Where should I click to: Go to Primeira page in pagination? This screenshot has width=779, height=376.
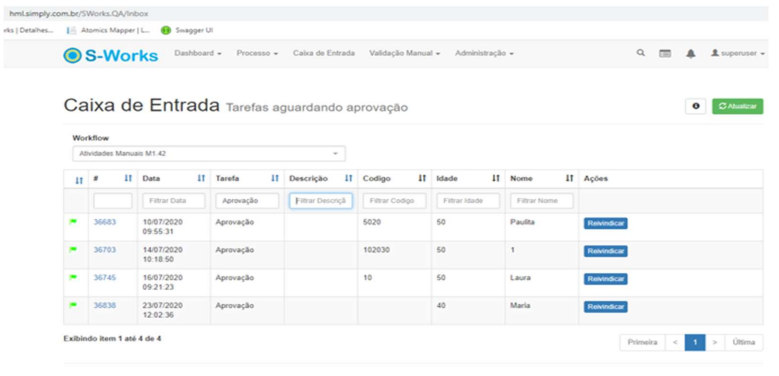click(x=642, y=342)
